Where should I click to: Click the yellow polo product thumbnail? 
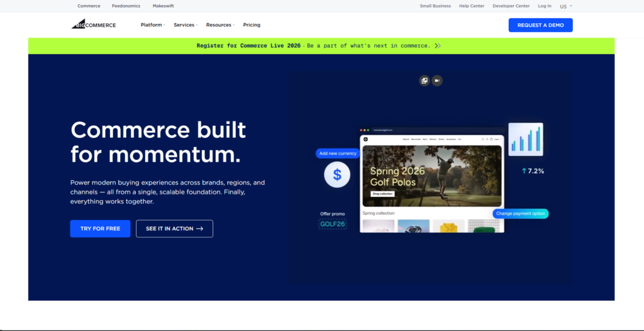click(x=448, y=226)
